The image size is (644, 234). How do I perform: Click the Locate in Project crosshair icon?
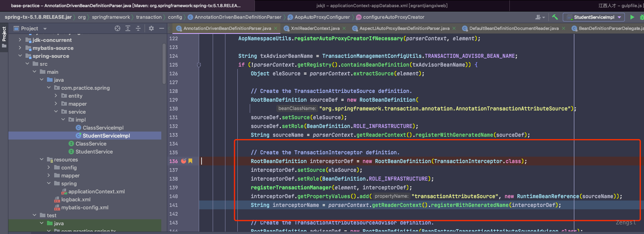coord(117,28)
